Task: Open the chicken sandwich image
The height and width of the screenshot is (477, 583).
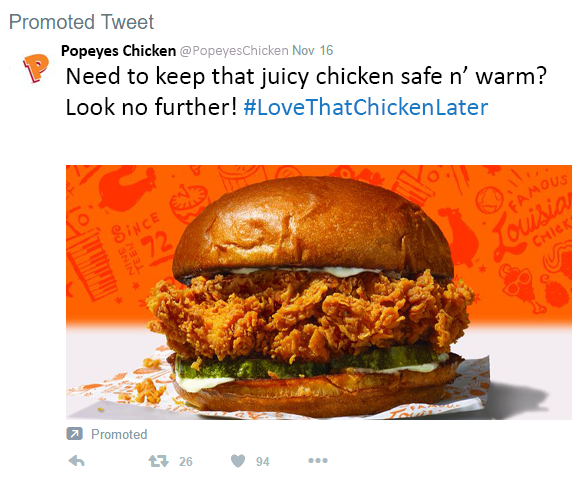Action: click(319, 292)
